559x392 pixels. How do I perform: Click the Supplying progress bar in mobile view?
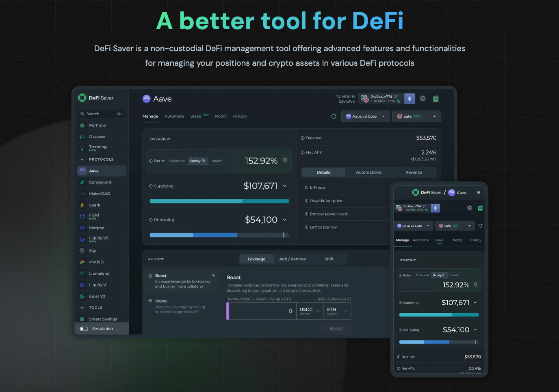[x=439, y=315]
